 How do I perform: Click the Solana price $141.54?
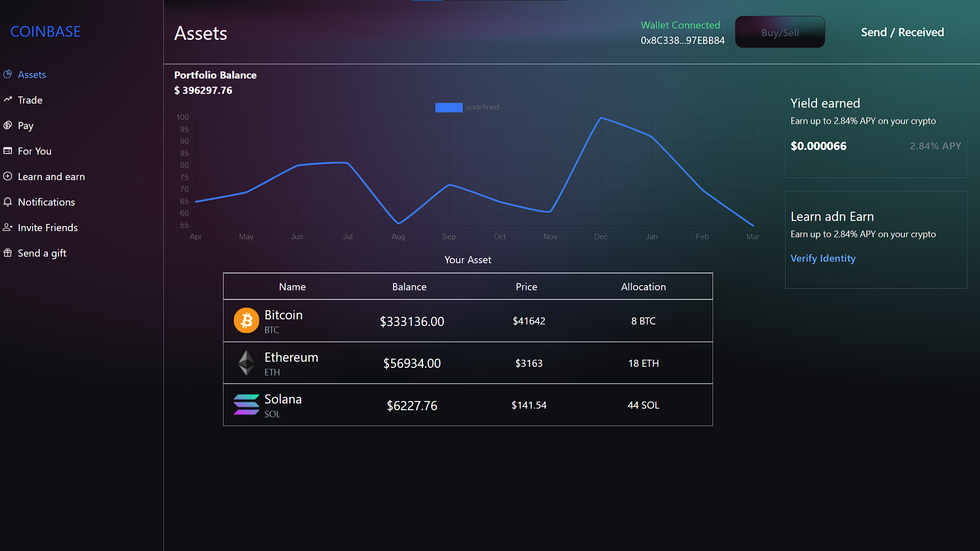[529, 405]
